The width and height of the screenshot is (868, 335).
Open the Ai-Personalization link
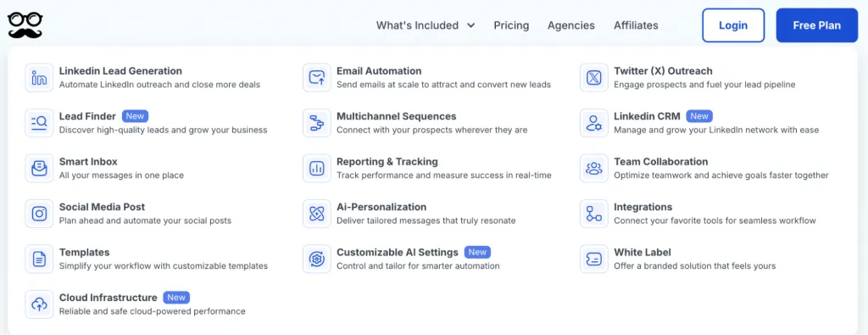pyautogui.click(x=381, y=207)
